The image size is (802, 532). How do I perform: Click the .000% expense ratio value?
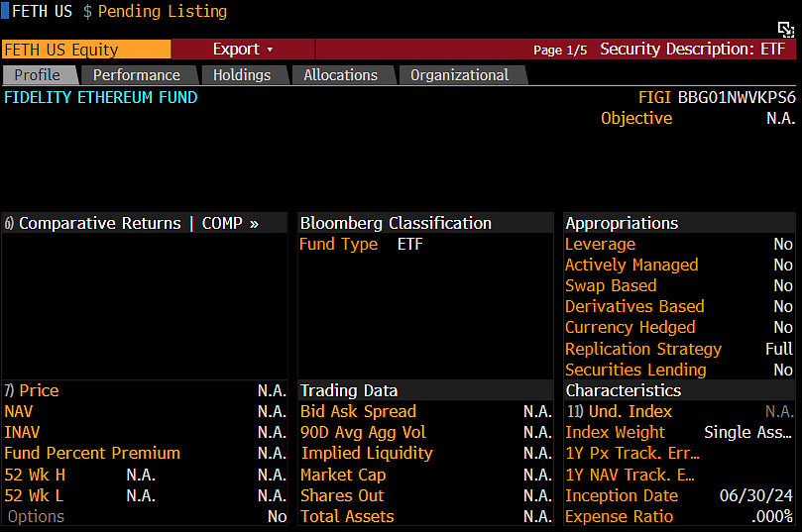(x=772, y=517)
